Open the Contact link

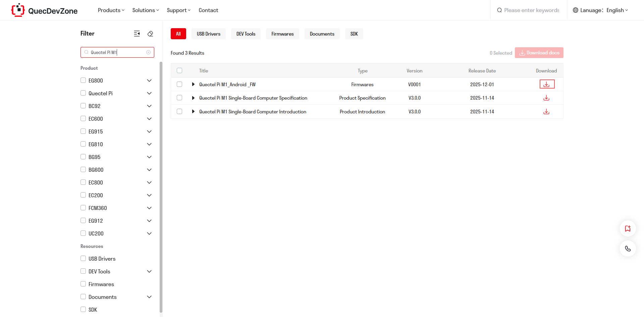point(208,10)
